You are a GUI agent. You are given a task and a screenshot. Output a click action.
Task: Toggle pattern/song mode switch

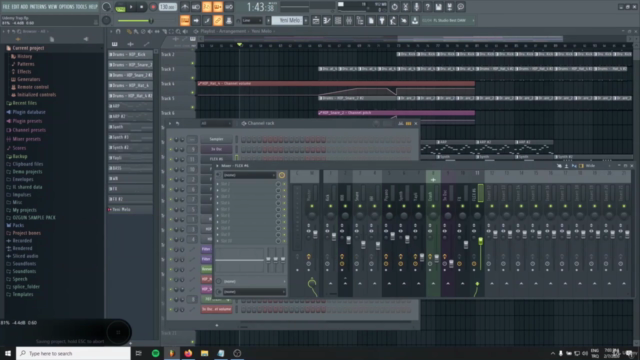pos(120,7)
